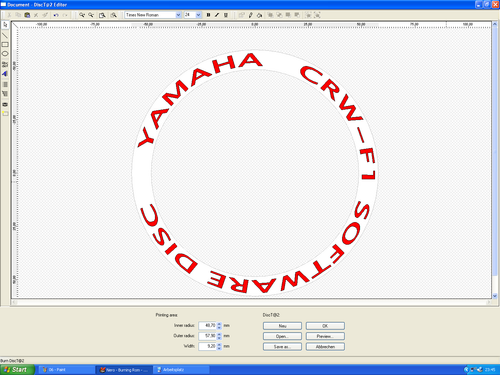Select the Rectangle drawing tool
The image size is (500, 375).
coord(5,44)
